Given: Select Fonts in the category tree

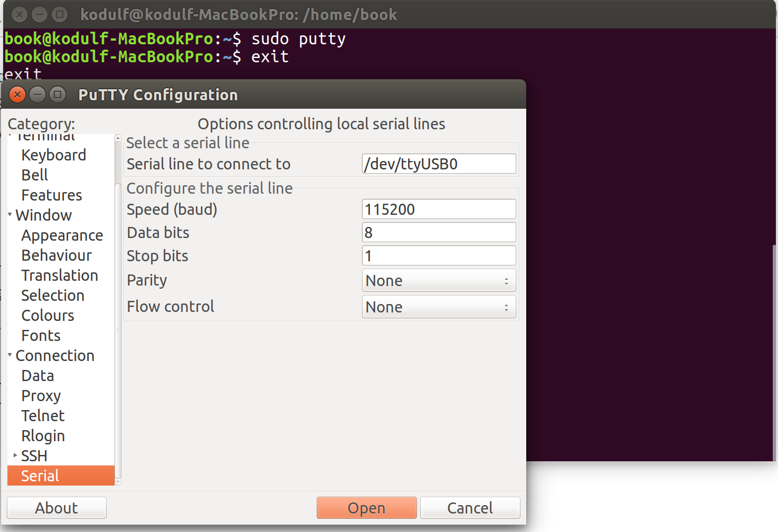Looking at the screenshot, I should pos(41,335).
